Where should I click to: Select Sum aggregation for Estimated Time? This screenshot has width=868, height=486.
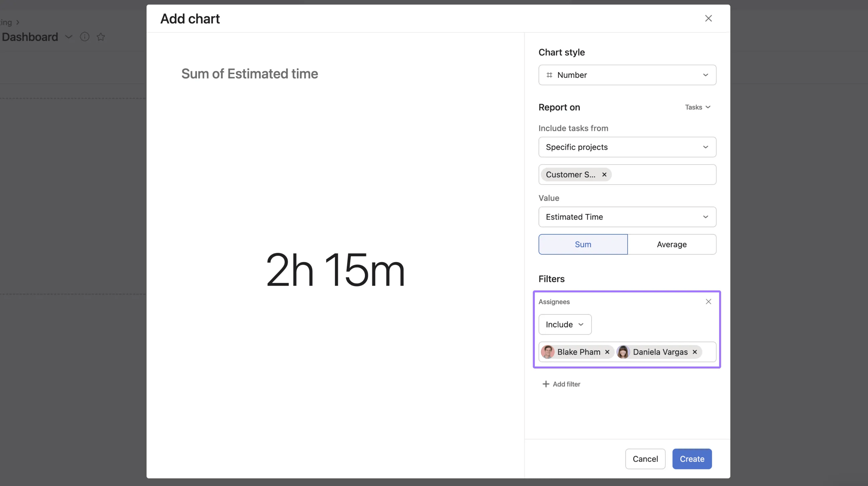(583, 244)
